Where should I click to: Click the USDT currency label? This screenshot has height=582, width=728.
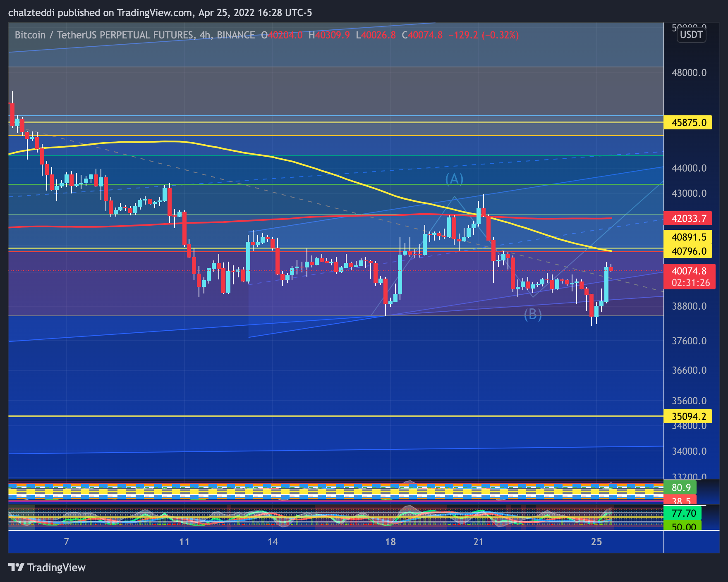pyautogui.click(x=691, y=35)
